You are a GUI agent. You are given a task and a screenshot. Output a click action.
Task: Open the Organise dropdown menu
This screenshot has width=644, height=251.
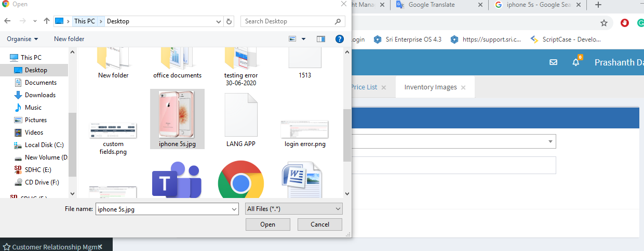point(22,39)
